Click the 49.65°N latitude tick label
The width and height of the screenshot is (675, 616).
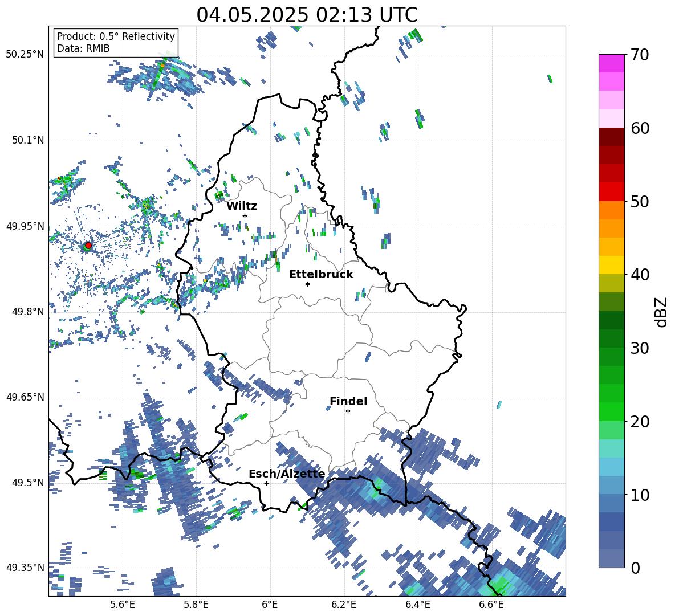point(25,397)
